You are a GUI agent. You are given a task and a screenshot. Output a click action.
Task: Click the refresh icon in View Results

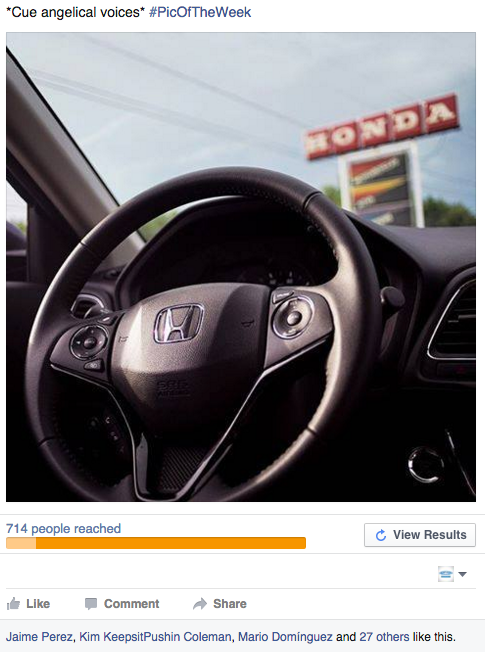coord(381,535)
